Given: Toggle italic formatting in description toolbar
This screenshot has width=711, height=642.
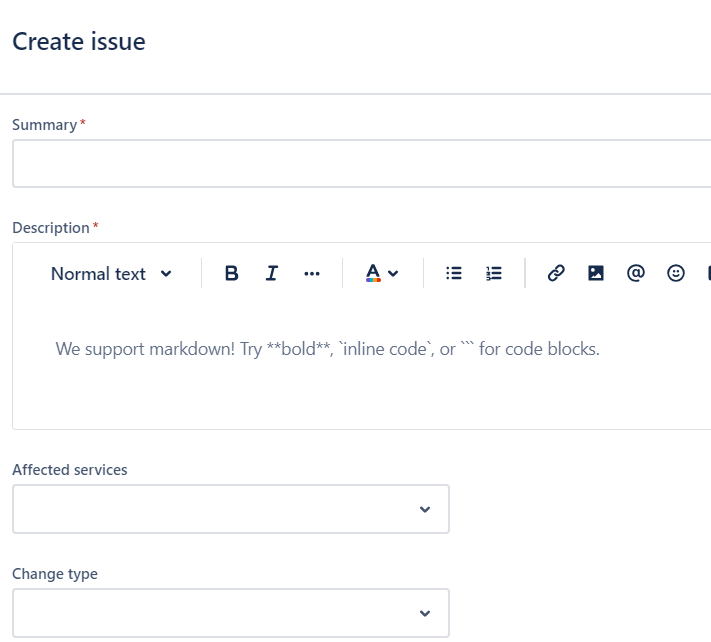Looking at the screenshot, I should pyautogui.click(x=271, y=273).
